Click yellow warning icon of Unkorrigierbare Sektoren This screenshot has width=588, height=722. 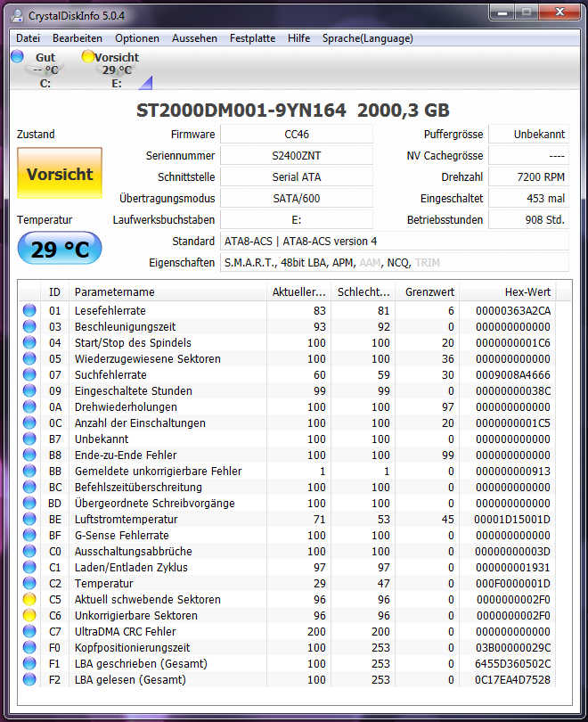coord(29,615)
